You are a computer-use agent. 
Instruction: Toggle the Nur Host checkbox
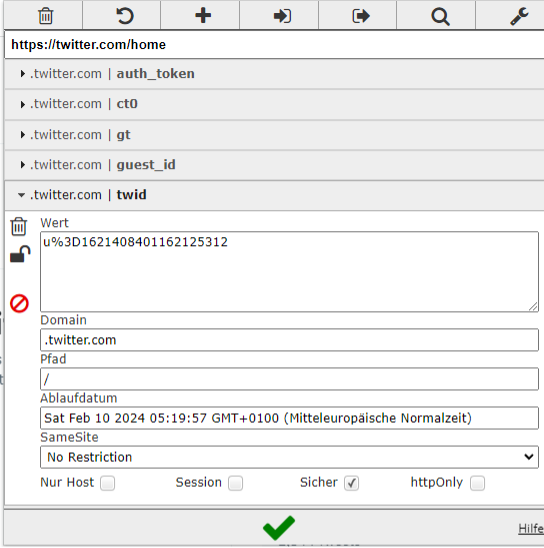pyautogui.click(x=107, y=483)
